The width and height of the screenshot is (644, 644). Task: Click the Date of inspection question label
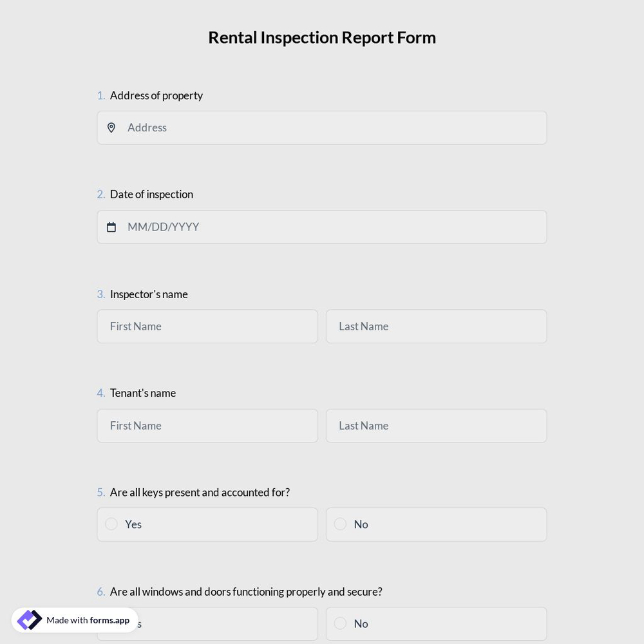151,194
